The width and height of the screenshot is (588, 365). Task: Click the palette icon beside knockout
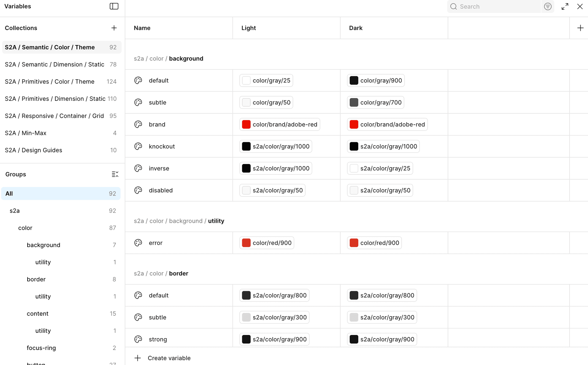click(138, 146)
